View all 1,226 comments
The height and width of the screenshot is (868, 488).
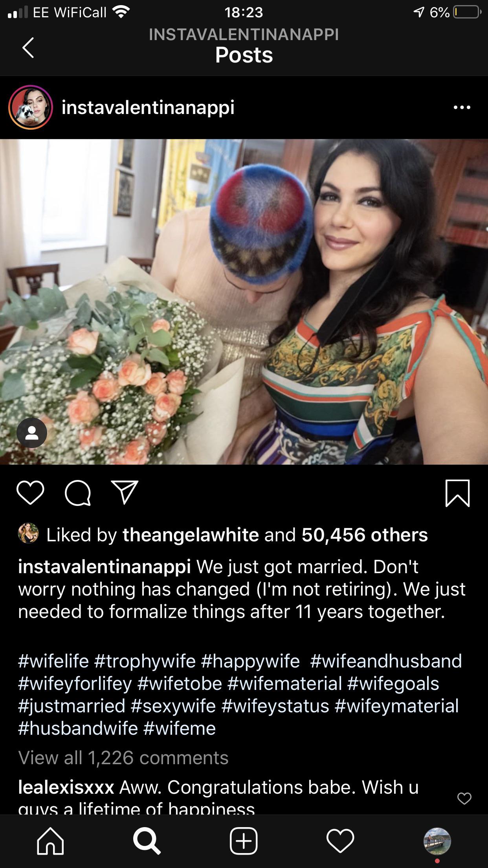[x=123, y=758]
